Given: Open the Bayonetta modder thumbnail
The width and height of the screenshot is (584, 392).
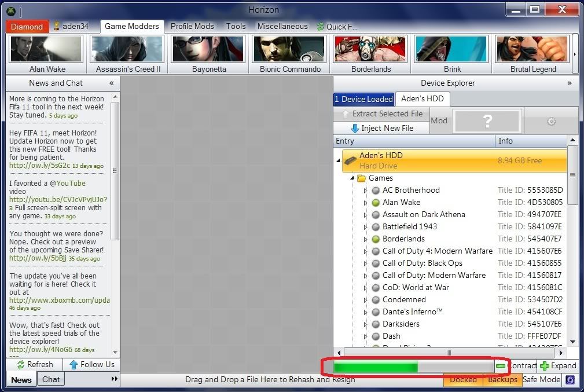Looking at the screenshot, I should [x=208, y=49].
